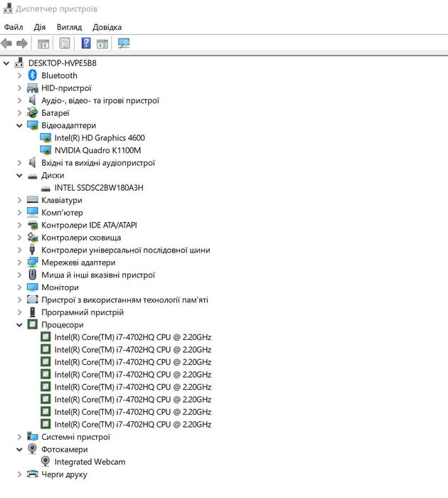Collapse the Диски category
448x498 pixels.
pos(19,175)
